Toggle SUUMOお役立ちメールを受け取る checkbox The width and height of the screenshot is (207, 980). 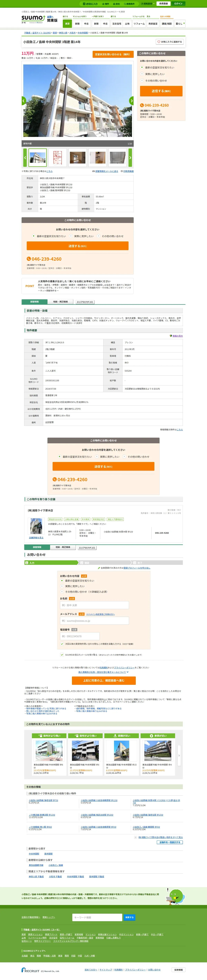pyautogui.click(x=62, y=655)
